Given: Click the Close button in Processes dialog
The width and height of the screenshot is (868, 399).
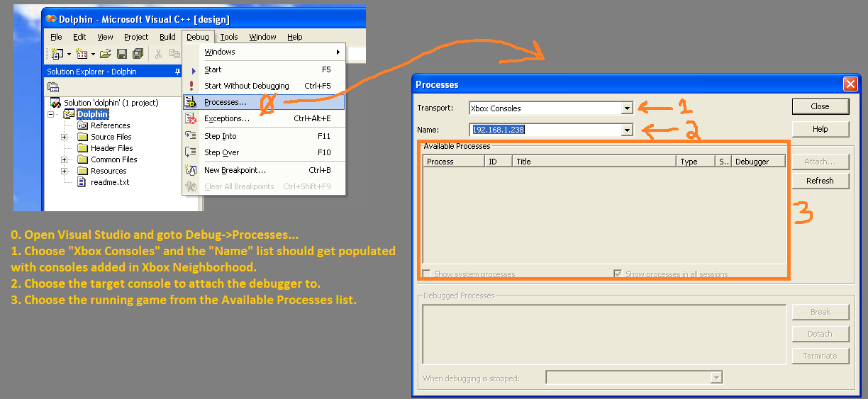Looking at the screenshot, I should tap(820, 106).
